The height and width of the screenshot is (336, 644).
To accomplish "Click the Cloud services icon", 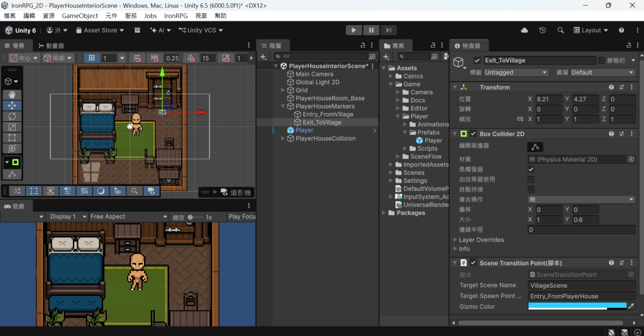I will click(524, 30).
